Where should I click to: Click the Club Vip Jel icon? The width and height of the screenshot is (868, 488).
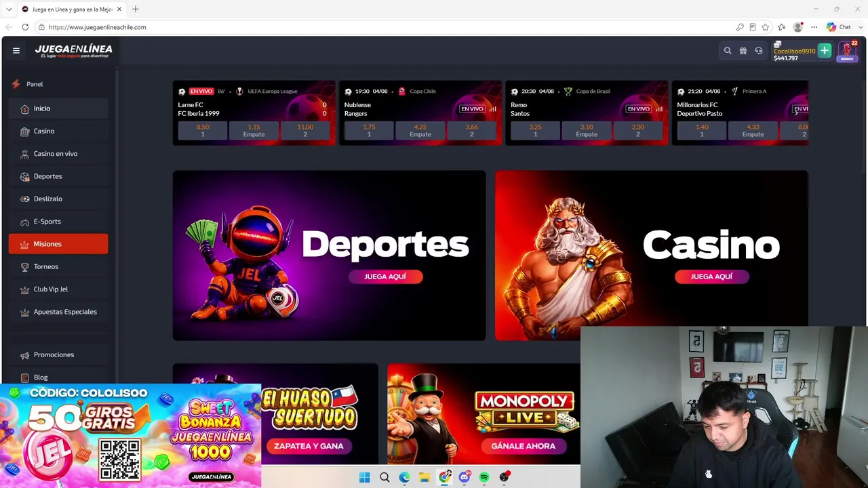pos(25,289)
